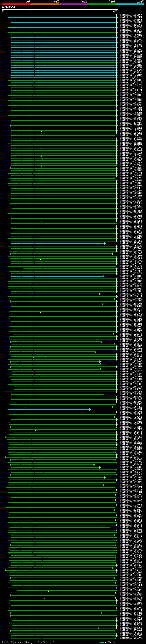Viewport: 146px width, 644px height.
Task: Open hit UniRef100_B6DZD3
Action: tap(131, 22)
